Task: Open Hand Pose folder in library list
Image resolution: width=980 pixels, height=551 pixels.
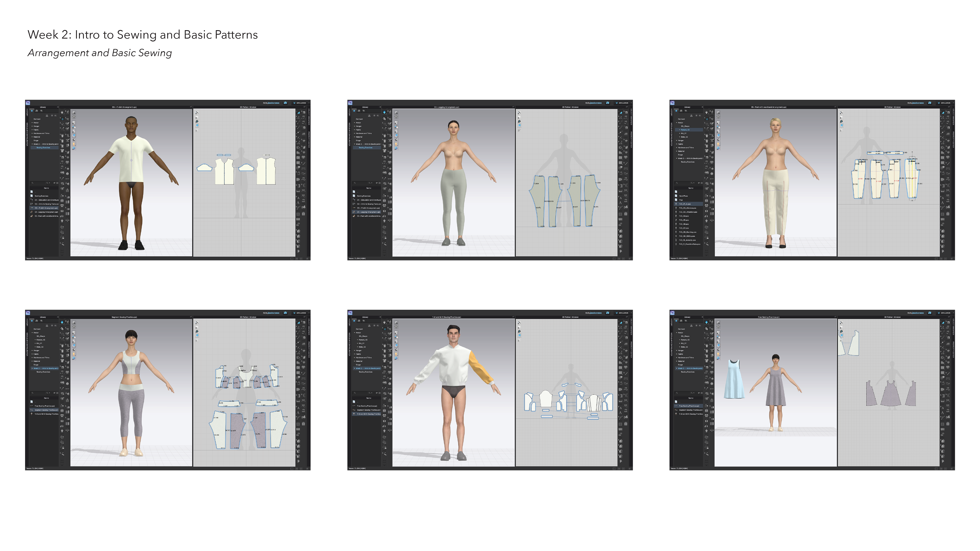Action: 683,196
